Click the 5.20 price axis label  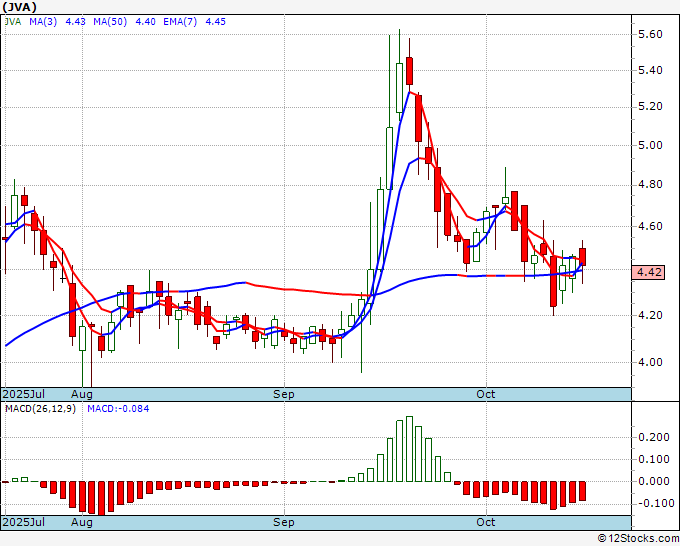point(650,107)
